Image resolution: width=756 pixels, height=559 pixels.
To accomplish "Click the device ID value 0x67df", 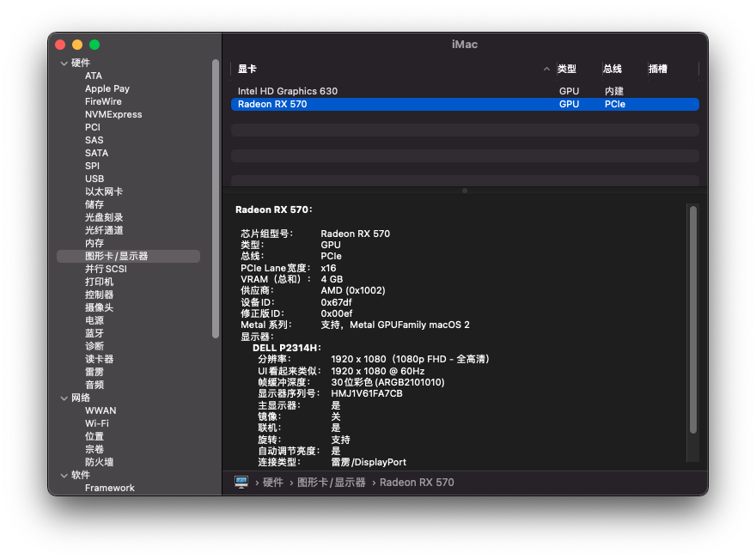I will 336,302.
